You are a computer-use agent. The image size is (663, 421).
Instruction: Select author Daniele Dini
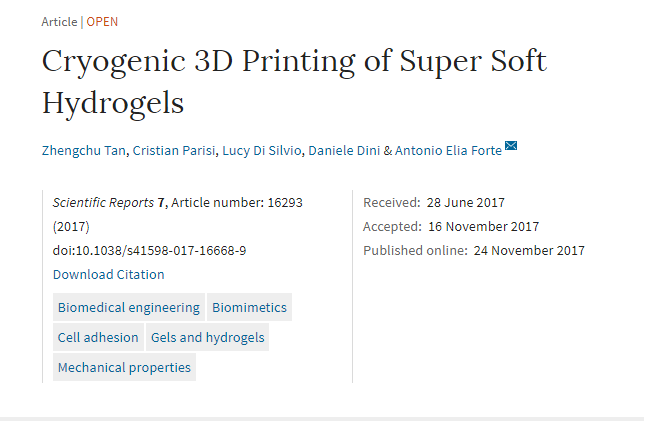pyautogui.click(x=344, y=150)
